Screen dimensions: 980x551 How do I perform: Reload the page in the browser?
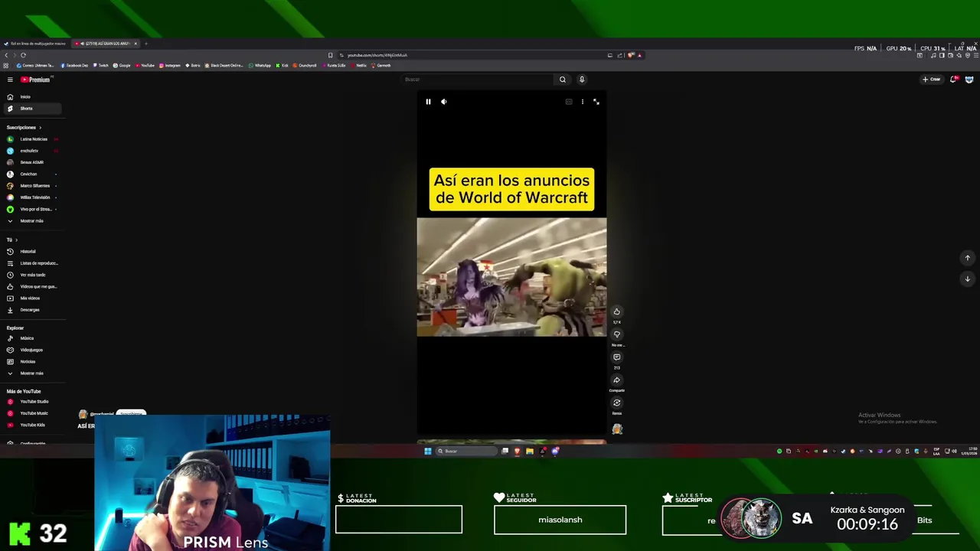(x=23, y=55)
